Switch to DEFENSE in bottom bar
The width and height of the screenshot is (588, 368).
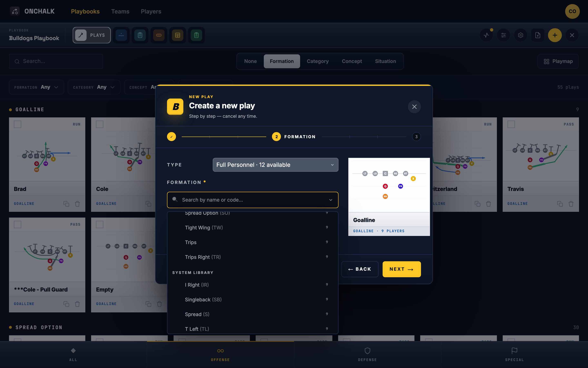(x=367, y=355)
